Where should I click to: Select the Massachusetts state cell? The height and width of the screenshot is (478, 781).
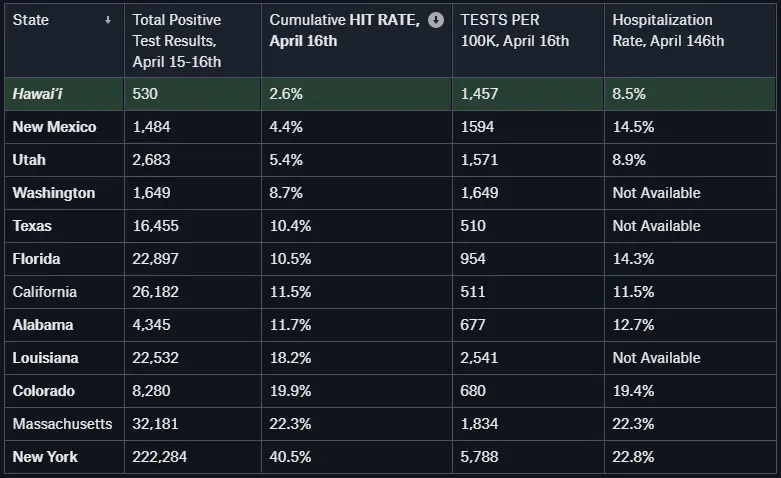click(62, 424)
